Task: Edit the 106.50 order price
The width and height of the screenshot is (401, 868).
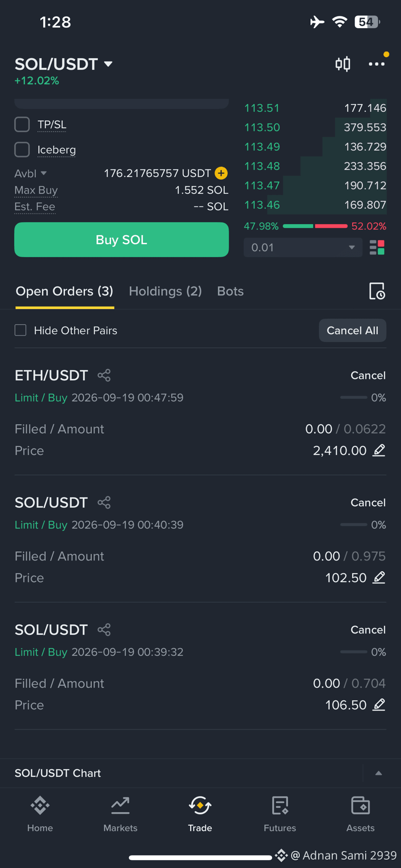Action: tap(379, 705)
